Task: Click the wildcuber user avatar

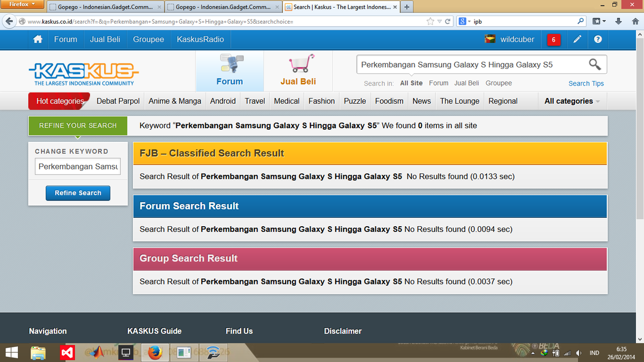Action: [x=490, y=39]
